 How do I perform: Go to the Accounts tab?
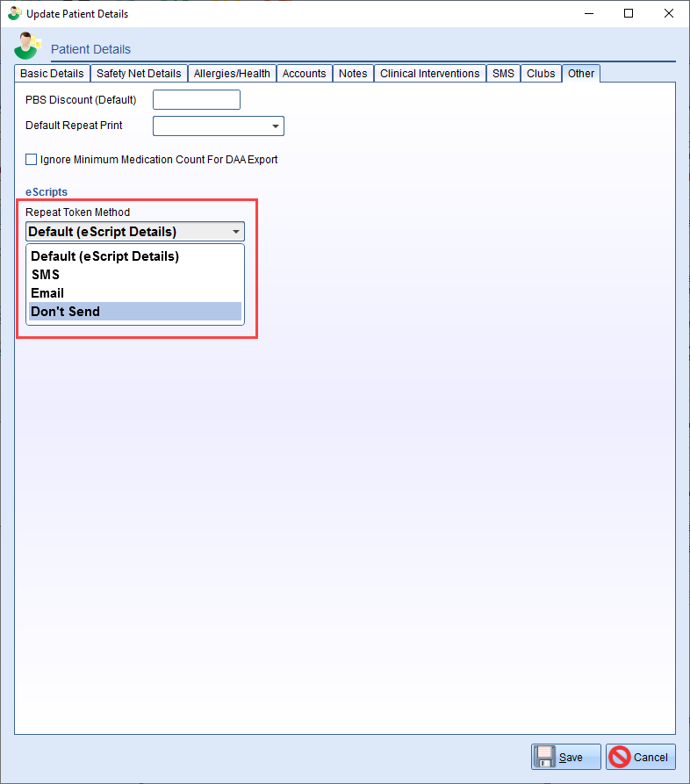point(304,74)
